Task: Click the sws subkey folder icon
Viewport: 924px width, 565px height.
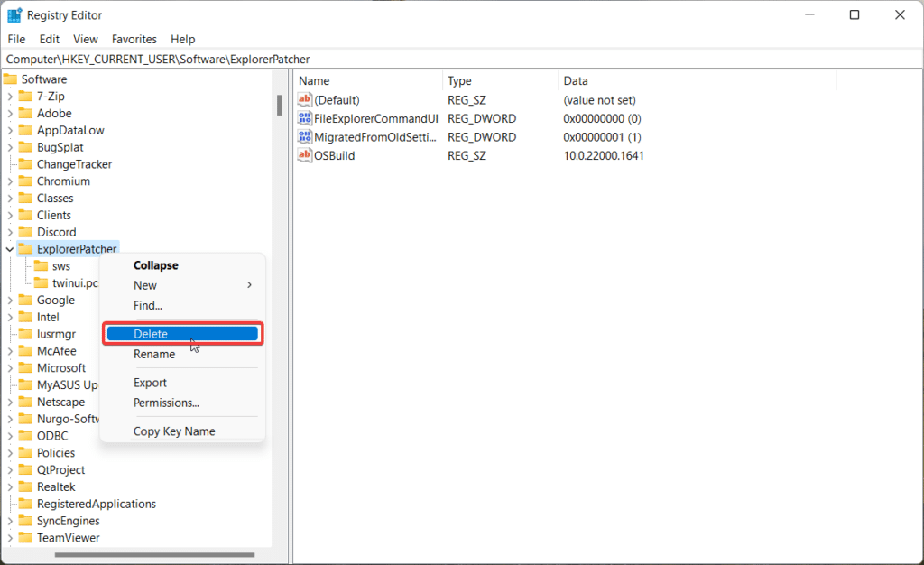Action: tap(43, 265)
